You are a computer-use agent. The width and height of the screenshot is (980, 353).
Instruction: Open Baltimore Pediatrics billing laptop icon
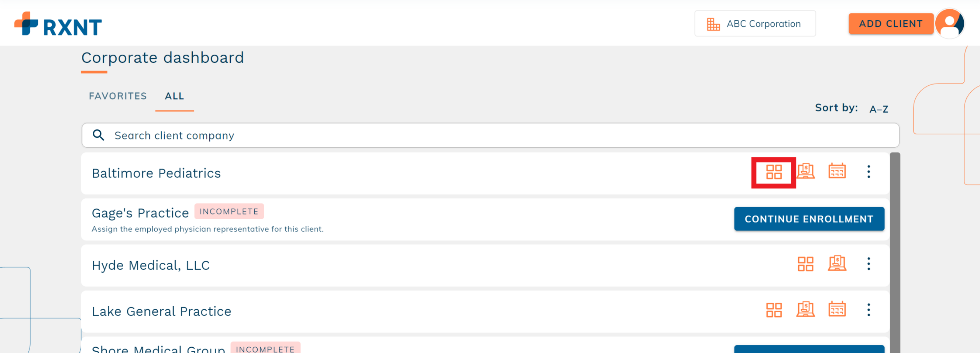[x=806, y=171]
